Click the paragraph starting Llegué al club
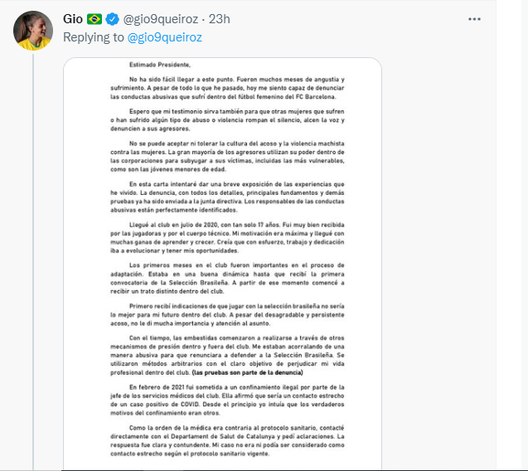The width and height of the screenshot is (528, 471). click(x=227, y=238)
